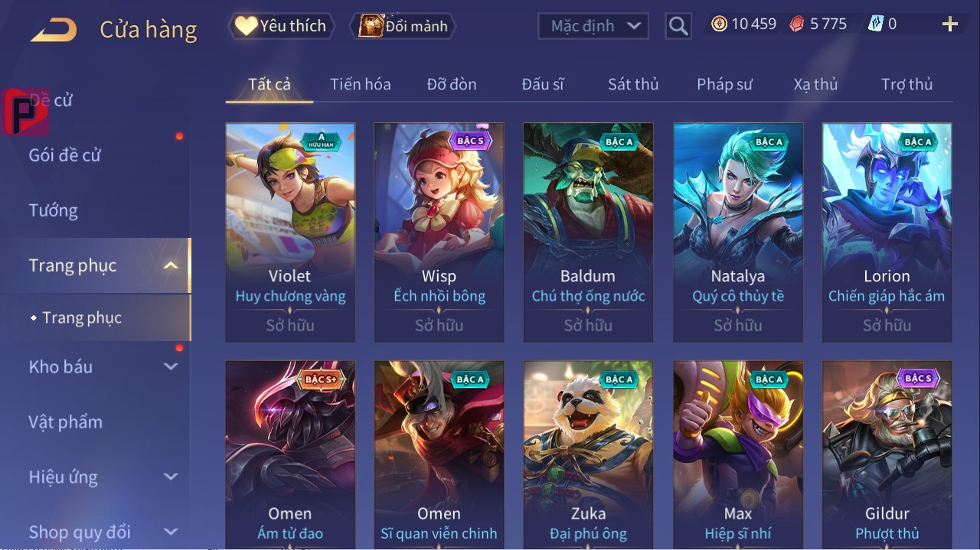Tap the blue voucher ticket icon
Image resolution: width=980 pixels, height=550 pixels.
click(876, 24)
